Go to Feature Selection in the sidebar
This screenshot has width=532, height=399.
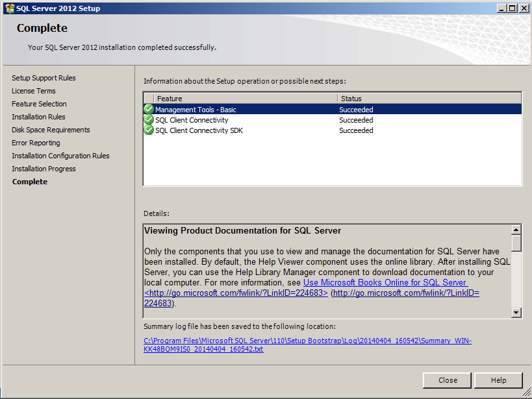tap(40, 104)
